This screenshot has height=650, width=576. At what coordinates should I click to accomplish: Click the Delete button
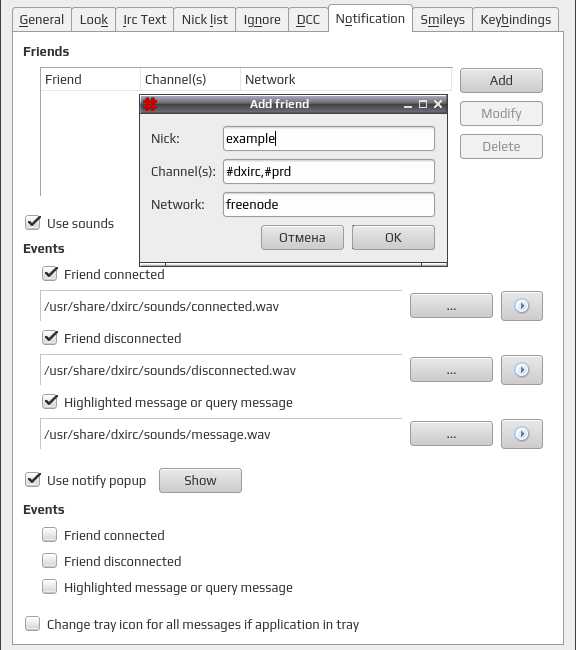(x=501, y=146)
